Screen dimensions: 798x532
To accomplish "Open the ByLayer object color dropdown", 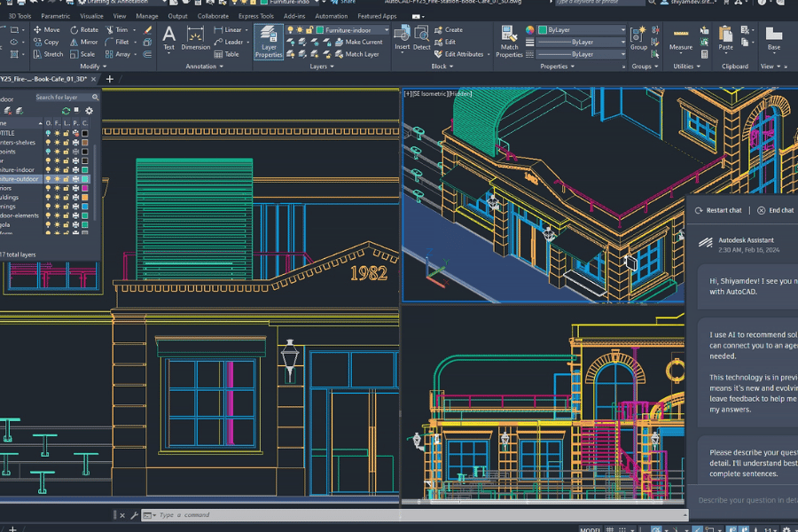I will tap(622, 30).
